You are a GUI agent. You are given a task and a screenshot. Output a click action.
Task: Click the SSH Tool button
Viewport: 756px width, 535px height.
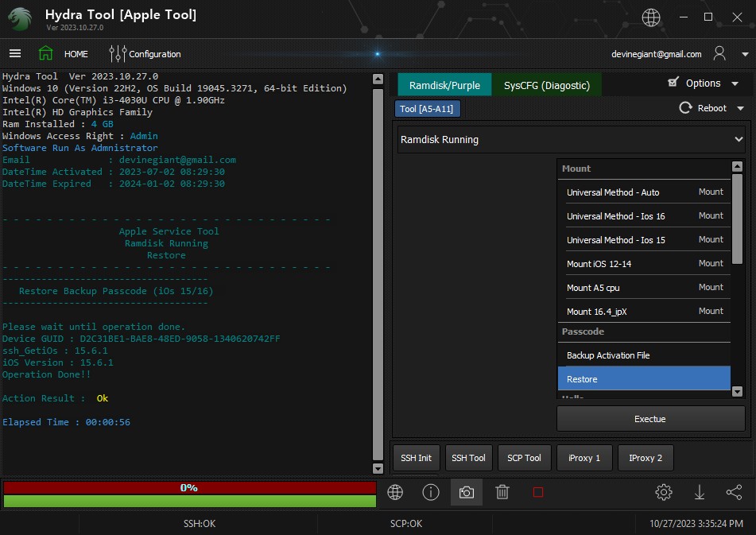pos(469,458)
